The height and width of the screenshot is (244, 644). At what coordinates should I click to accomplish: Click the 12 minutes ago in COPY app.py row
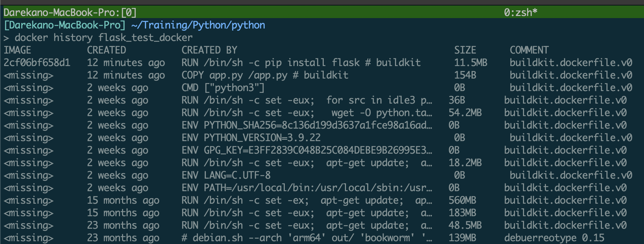tap(126, 75)
